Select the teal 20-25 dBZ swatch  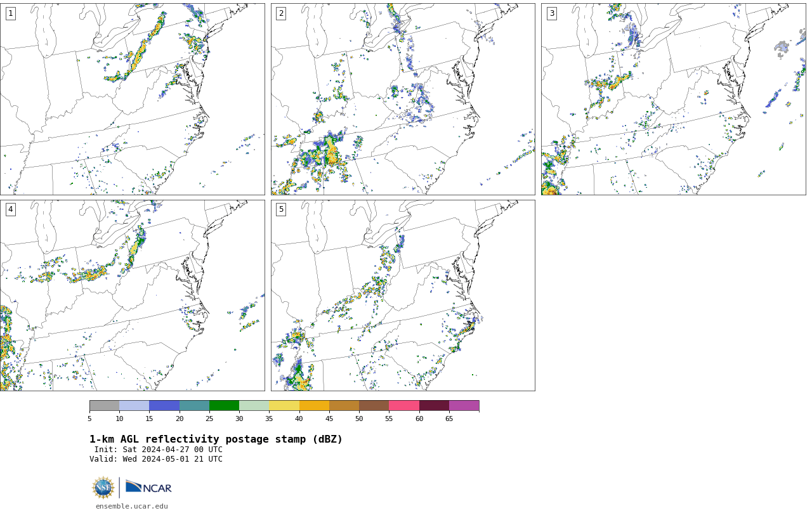pyautogui.click(x=194, y=406)
